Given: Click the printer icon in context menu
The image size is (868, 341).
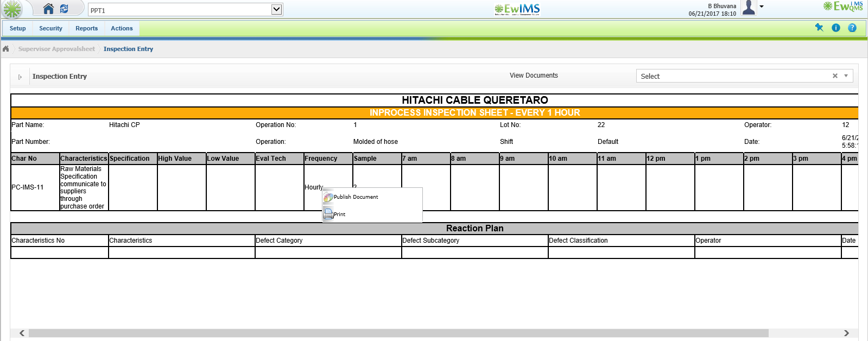Looking at the screenshot, I should (x=328, y=214).
